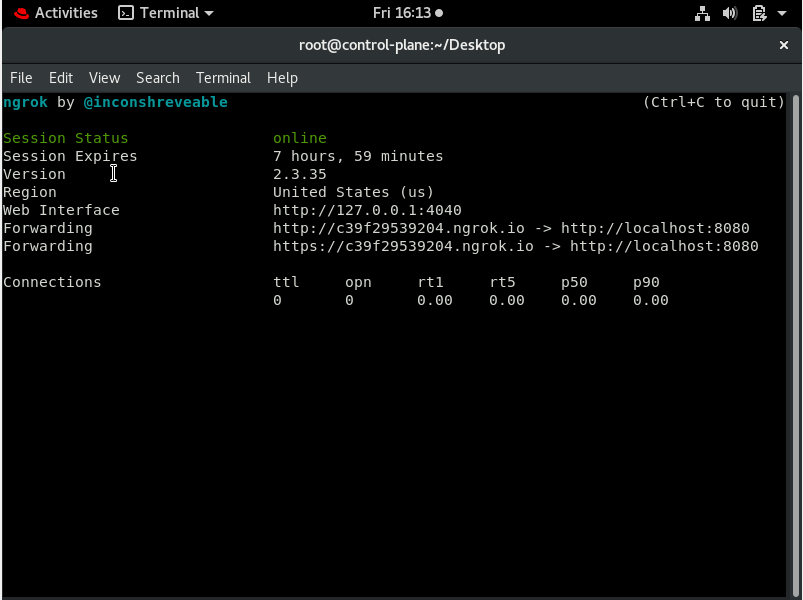Screen dimensions: 803x600
Task: Click the 'Region' label
Action: [30, 192]
